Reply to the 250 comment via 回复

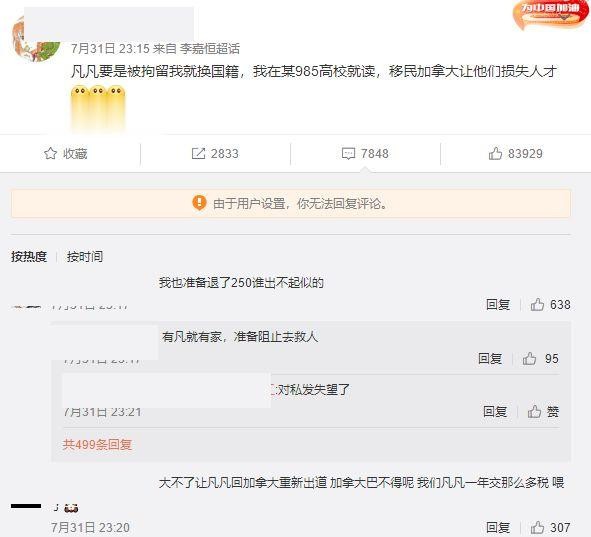pos(498,304)
